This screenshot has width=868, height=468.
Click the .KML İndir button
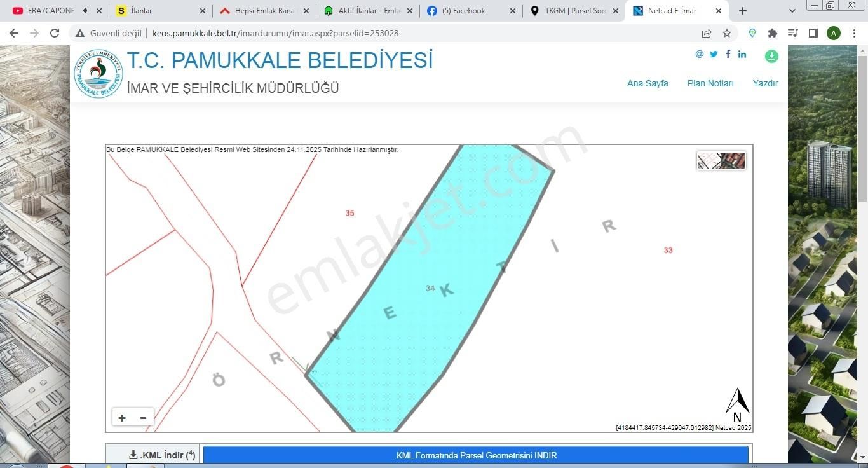pyautogui.click(x=161, y=455)
